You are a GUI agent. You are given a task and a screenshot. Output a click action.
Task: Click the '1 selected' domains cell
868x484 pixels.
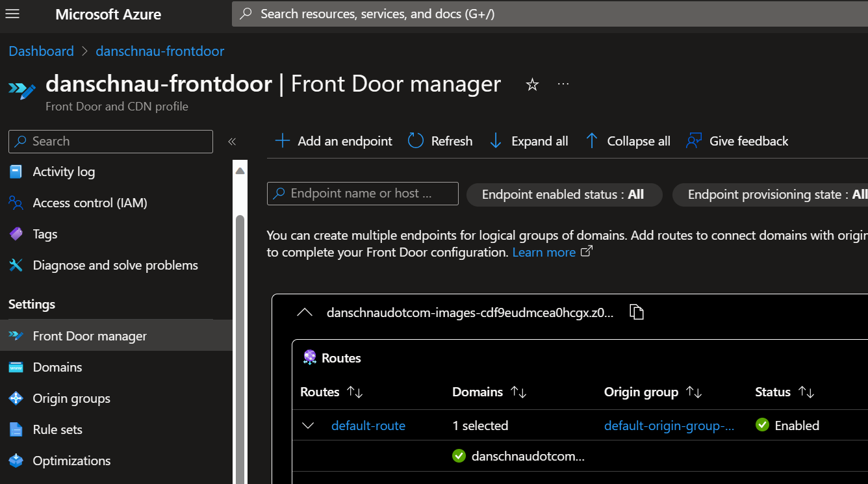click(480, 426)
